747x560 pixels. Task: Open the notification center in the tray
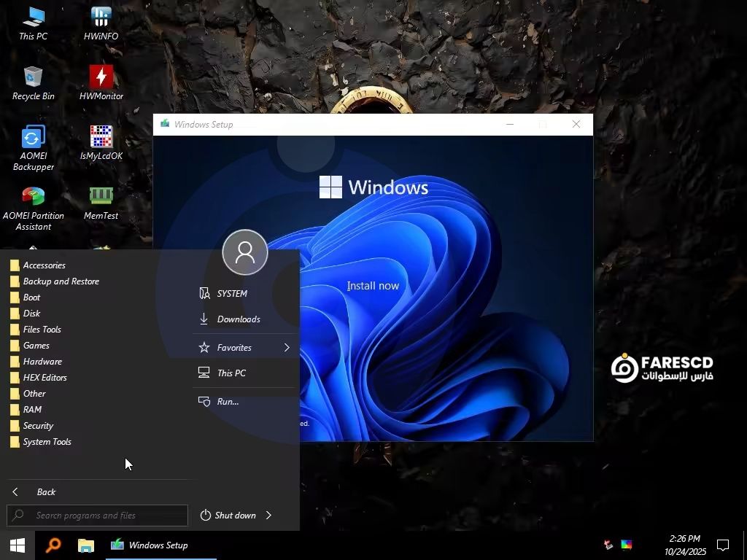(x=723, y=545)
